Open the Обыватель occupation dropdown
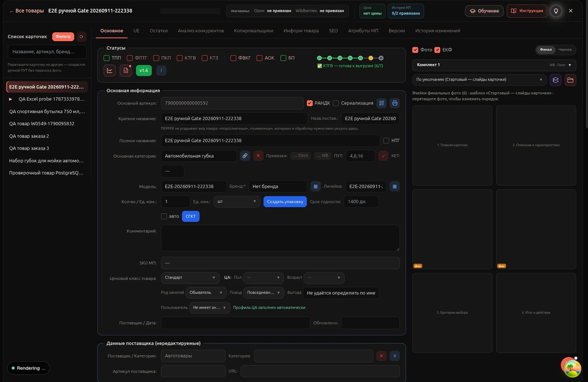 [x=206, y=293]
